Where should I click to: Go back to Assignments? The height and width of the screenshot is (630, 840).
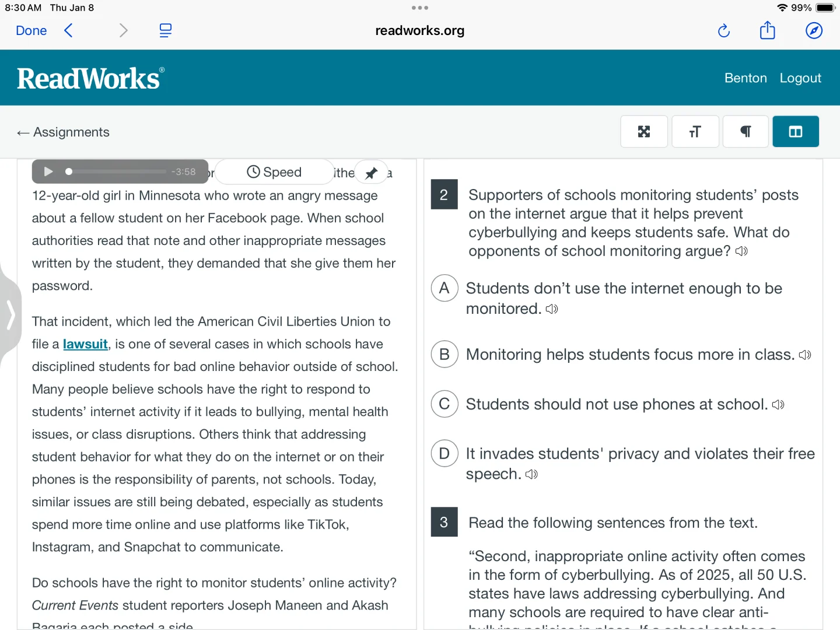coord(63,132)
